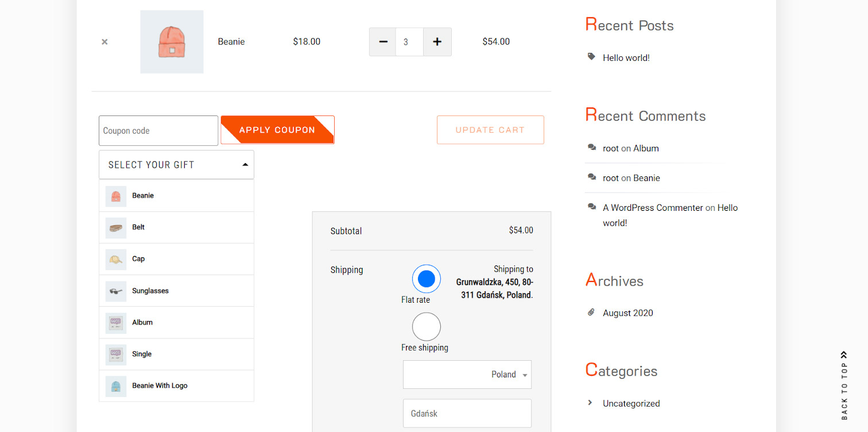The height and width of the screenshot is (432, 868).
Task: Click the Beanie product thumbnail in cart
Action: pyautogui.click(x=172, y=42)
